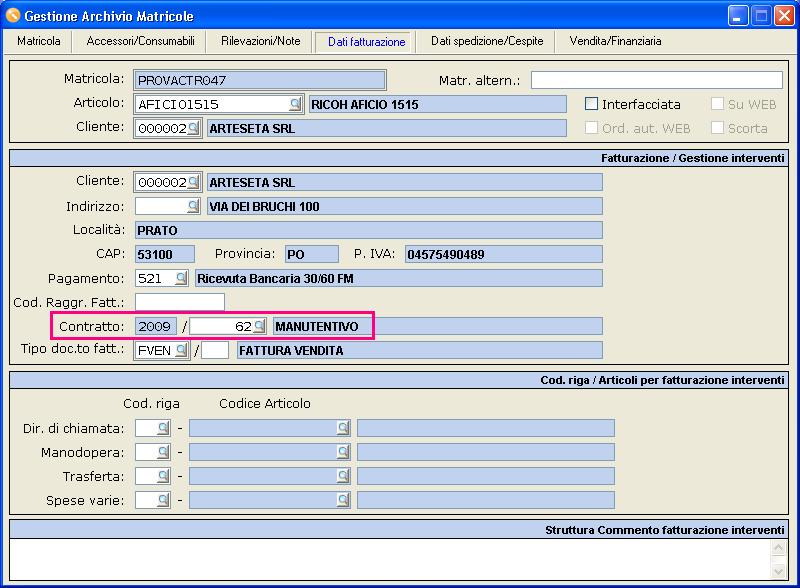Open lookup icon in Articolo field
This screenshot has width=800, height=588.
(295, 104)
